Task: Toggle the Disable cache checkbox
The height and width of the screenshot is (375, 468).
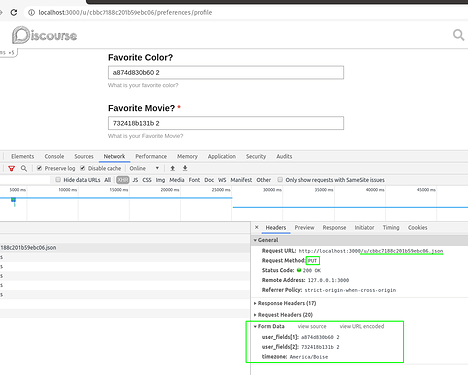Action: coord(83,168)
